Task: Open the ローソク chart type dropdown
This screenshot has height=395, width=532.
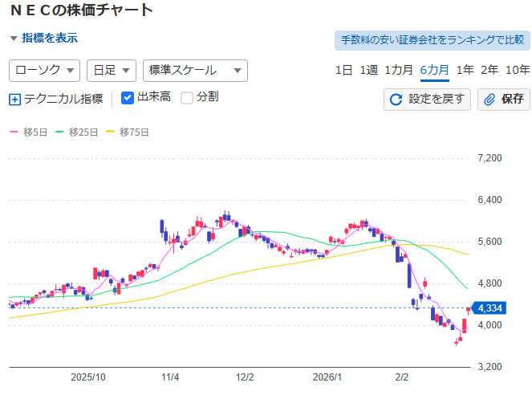Action: (x=45, y=71)
